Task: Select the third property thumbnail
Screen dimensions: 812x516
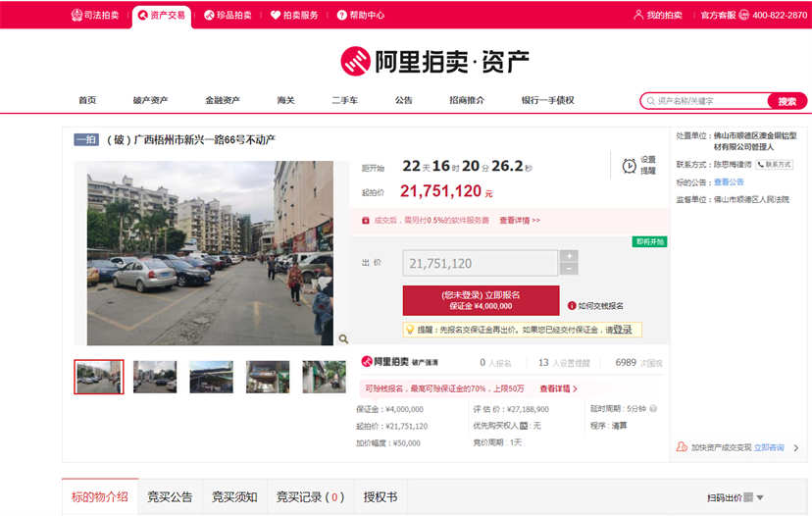Action: click(x=211, y=377)
